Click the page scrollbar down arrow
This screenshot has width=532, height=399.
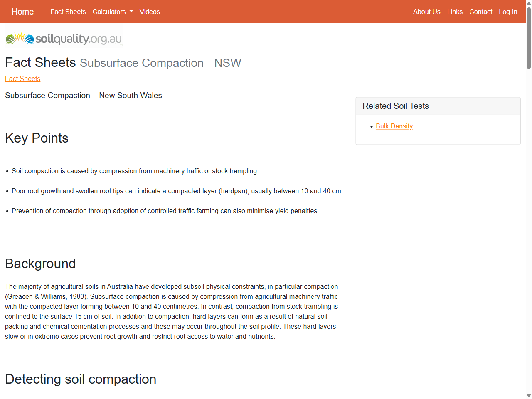click(x=528, y=396)
